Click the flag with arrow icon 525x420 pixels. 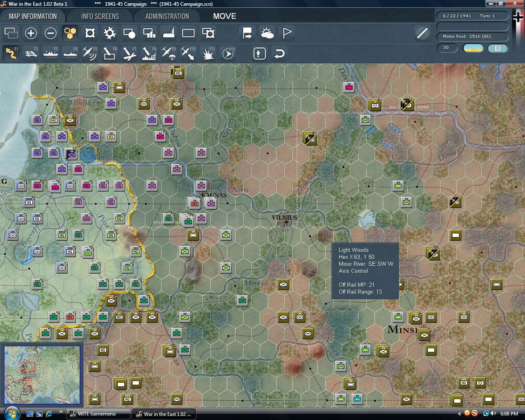click(247, 33)
